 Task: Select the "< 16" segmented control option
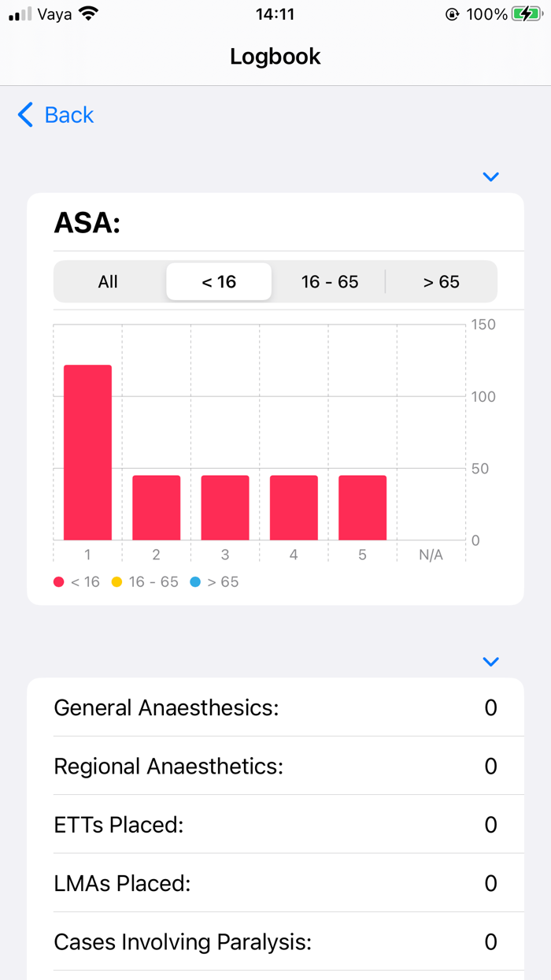[x=219, y=281]
